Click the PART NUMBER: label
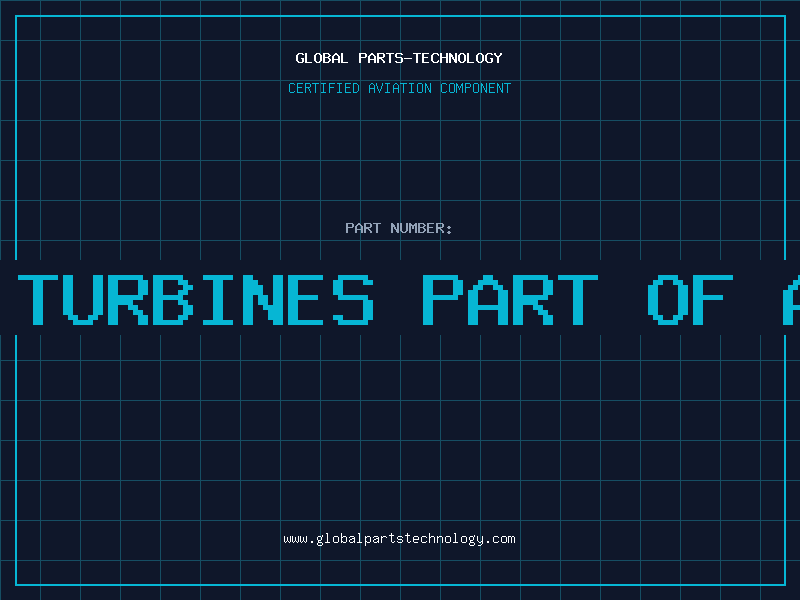This screenshot has width=800, height=600. (x=399, y=228)
